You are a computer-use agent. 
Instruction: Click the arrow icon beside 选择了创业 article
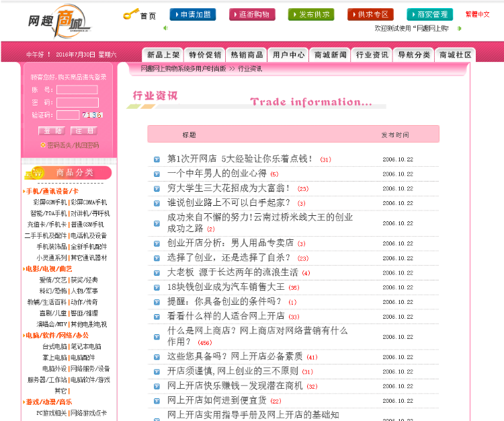pyautogui.click(x=157, y=258)
